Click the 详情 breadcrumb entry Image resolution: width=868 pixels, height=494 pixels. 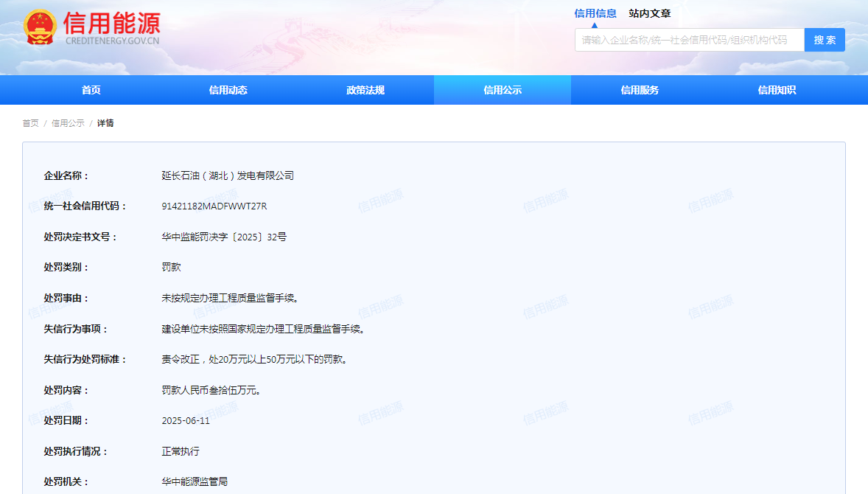[x=105, y=123]
